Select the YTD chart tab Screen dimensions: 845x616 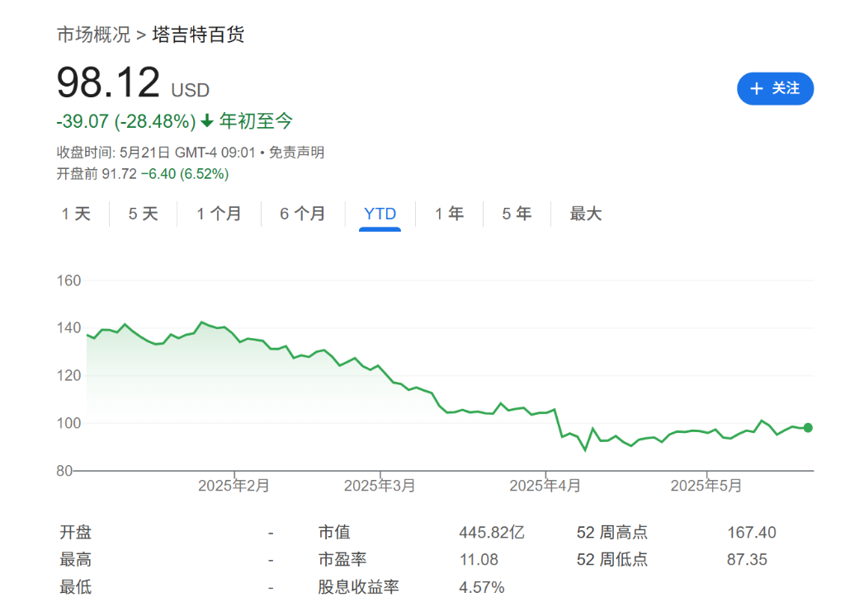pyautogui.click(x=379, y=214)
